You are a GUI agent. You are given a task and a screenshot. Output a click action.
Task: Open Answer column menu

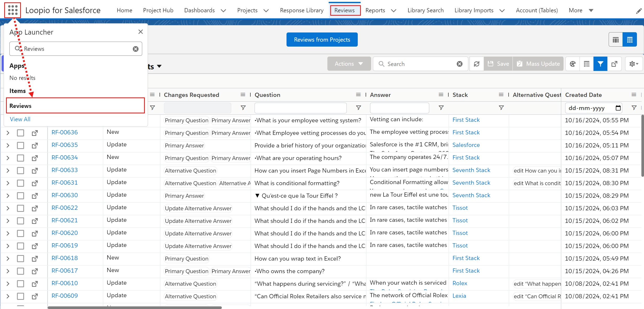click(441, 95)
